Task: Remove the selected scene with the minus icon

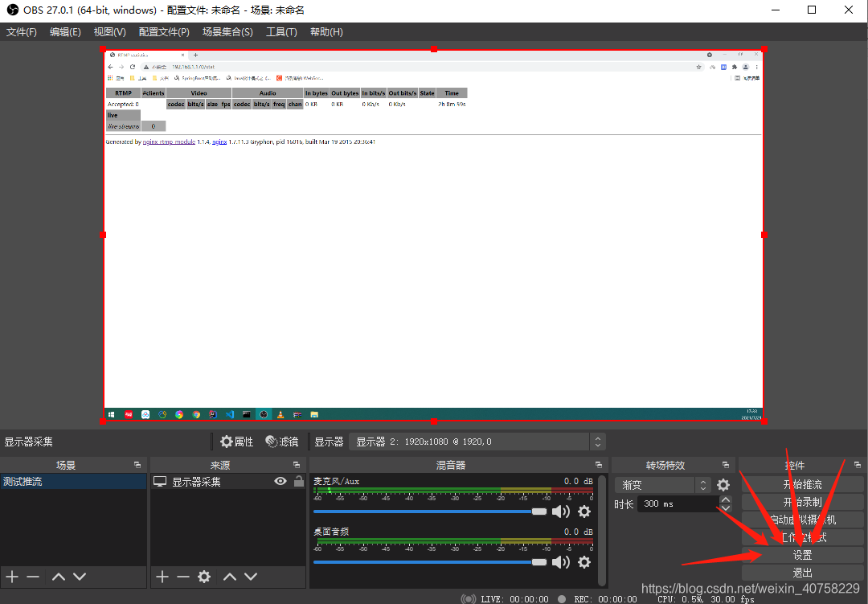Action: coord(33,577)
